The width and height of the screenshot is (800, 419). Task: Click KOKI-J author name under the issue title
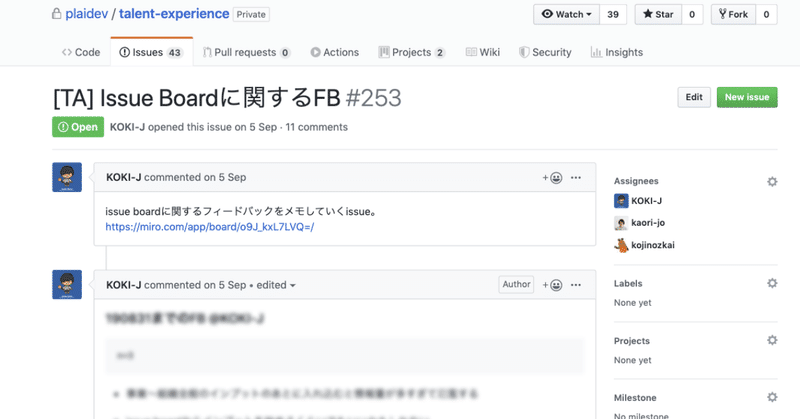pos(128,127)
